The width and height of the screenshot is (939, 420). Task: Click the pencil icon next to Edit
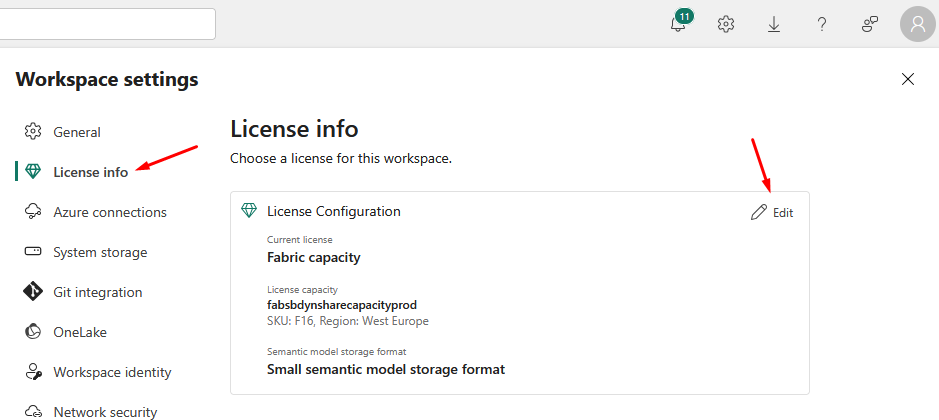point(759,212)
